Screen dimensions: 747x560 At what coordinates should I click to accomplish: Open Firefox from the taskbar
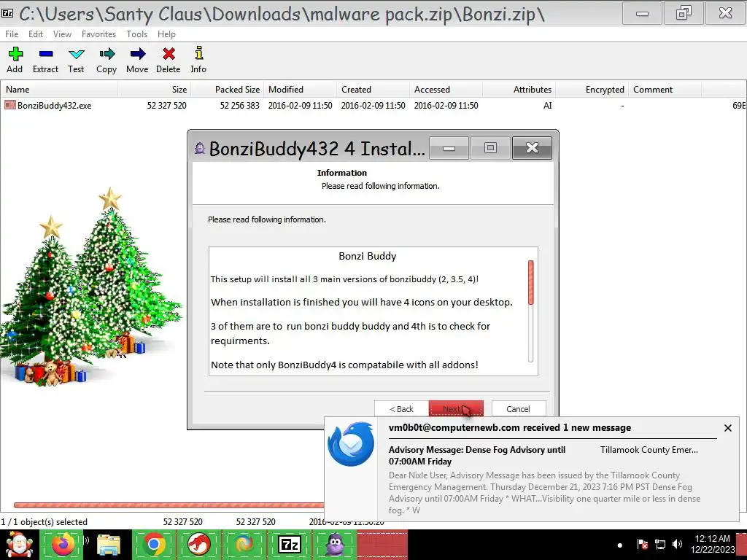coord(63,544)
